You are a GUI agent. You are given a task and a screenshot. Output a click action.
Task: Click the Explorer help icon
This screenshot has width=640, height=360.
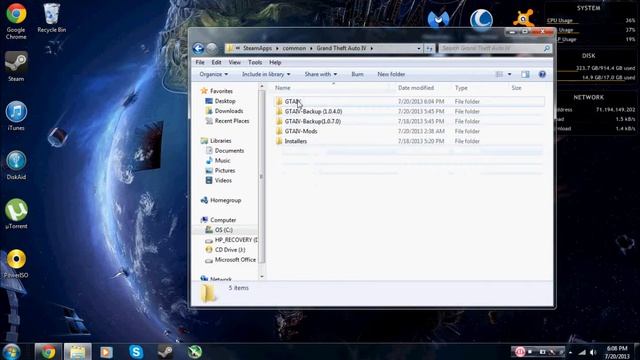coord(542,74)
